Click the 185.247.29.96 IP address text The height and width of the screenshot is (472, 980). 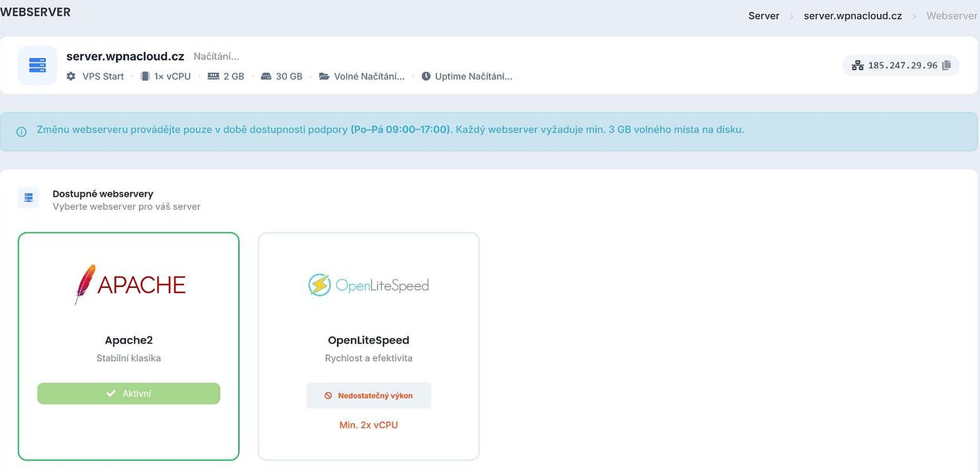902,65
